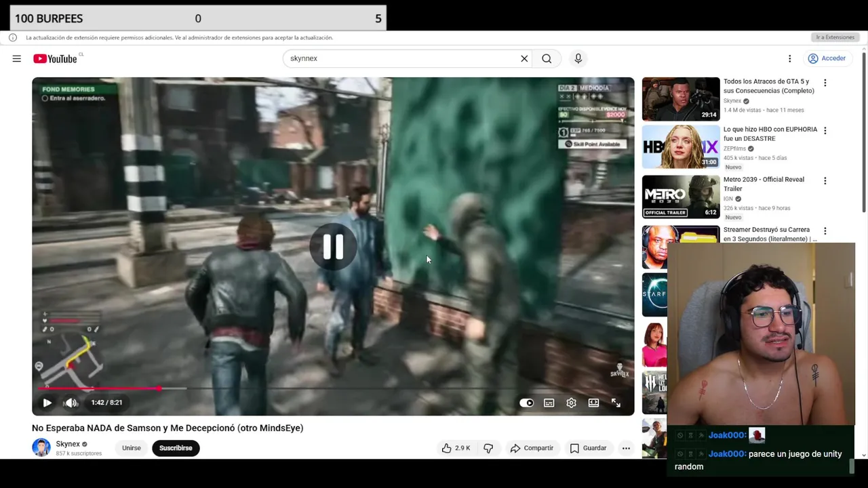Open the Streamer Destruyó su Carrera thumbnail
The width and height of the screenshot is (868, 488).
point(655,247)
